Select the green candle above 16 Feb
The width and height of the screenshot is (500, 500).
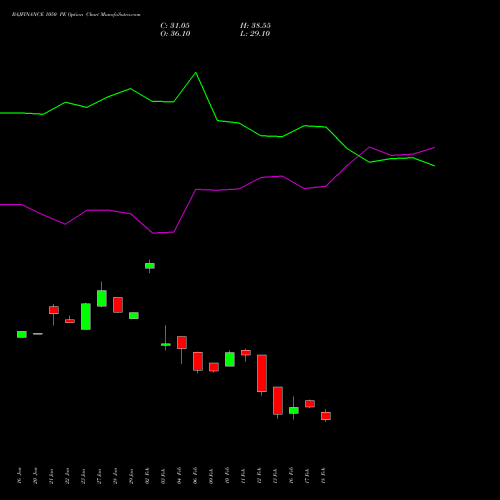[294, 410]
